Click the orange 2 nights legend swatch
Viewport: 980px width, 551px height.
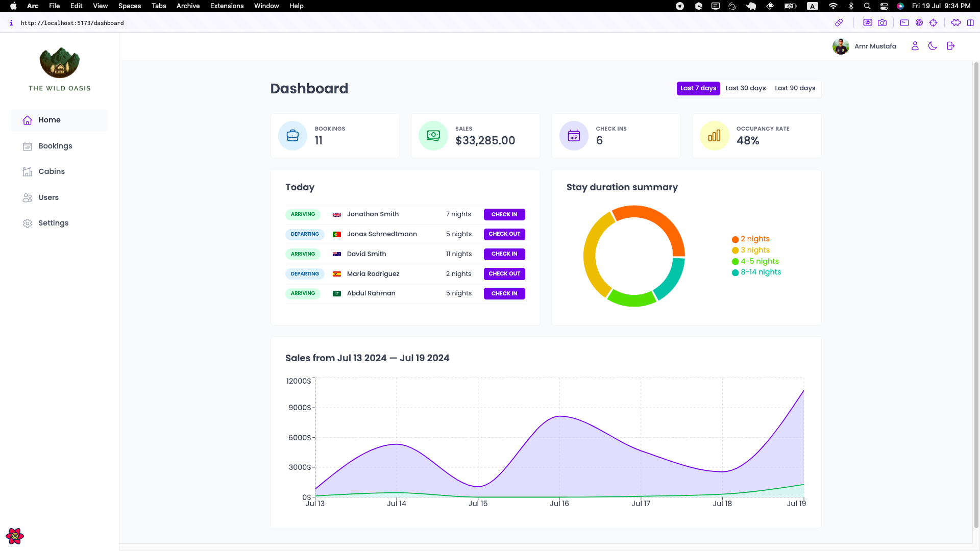coord(735,239)
